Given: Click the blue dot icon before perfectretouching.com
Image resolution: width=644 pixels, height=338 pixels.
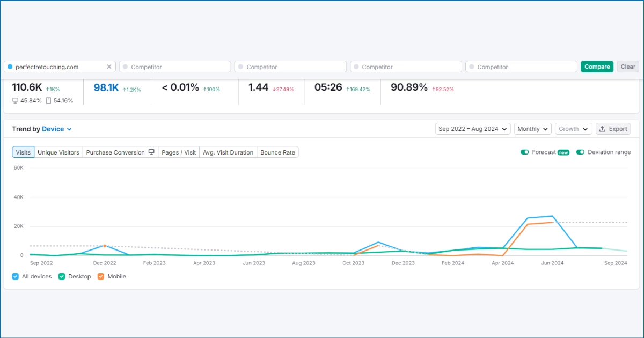Looking at the screenshot, I should (10, 67).
